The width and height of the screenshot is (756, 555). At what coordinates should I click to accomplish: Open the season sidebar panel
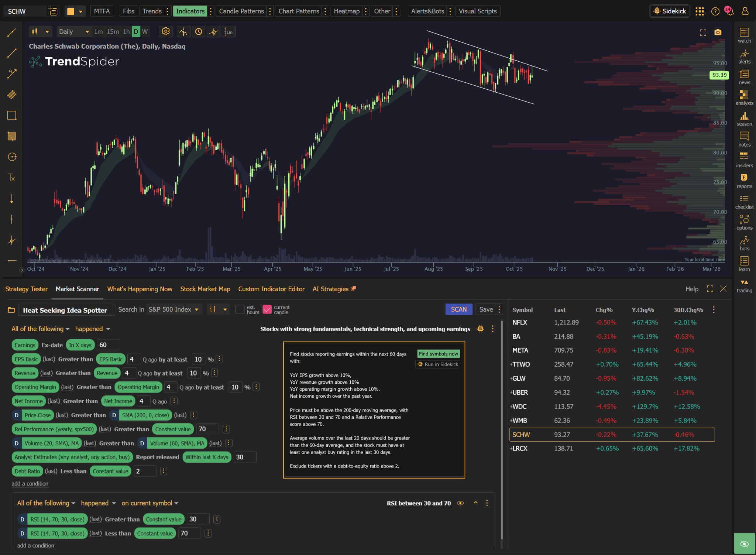click(744, 119)
